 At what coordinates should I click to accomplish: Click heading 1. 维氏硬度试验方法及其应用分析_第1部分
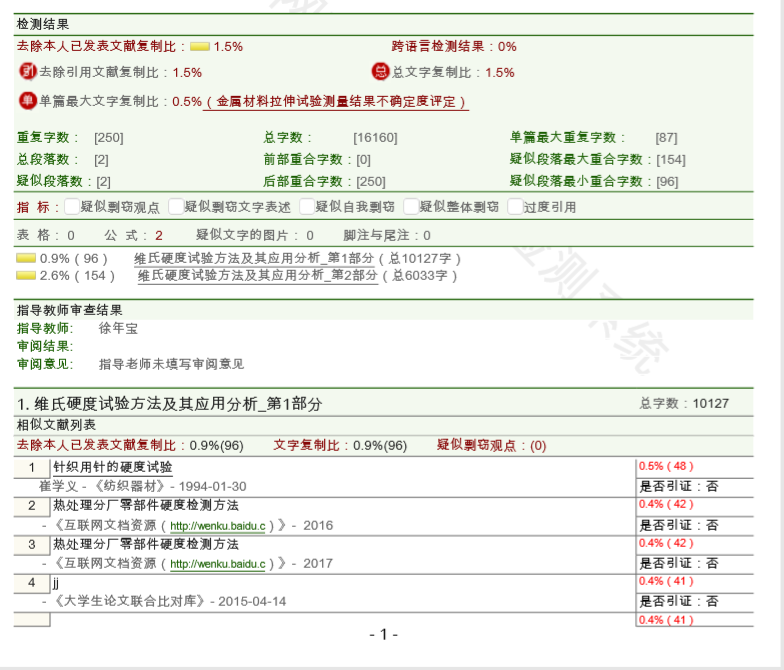point(170,404)
